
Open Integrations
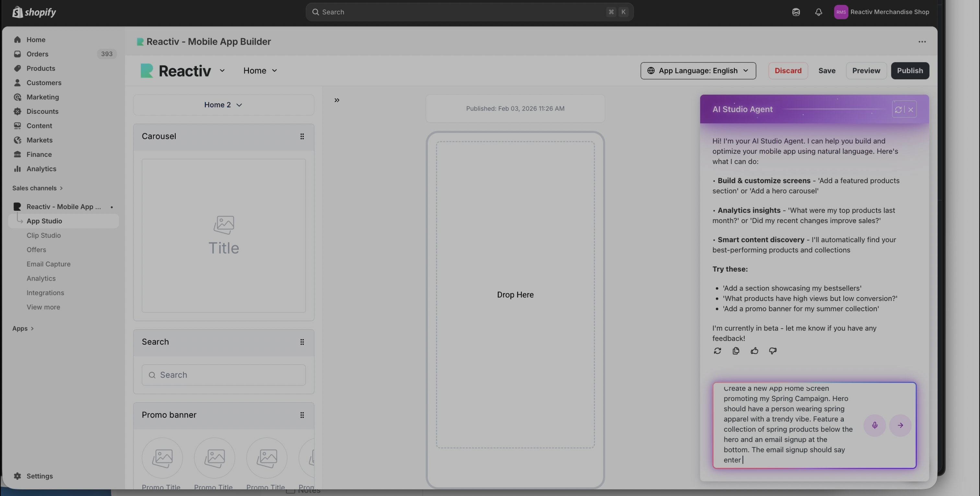pyautogui.click(x=45, y=293)
